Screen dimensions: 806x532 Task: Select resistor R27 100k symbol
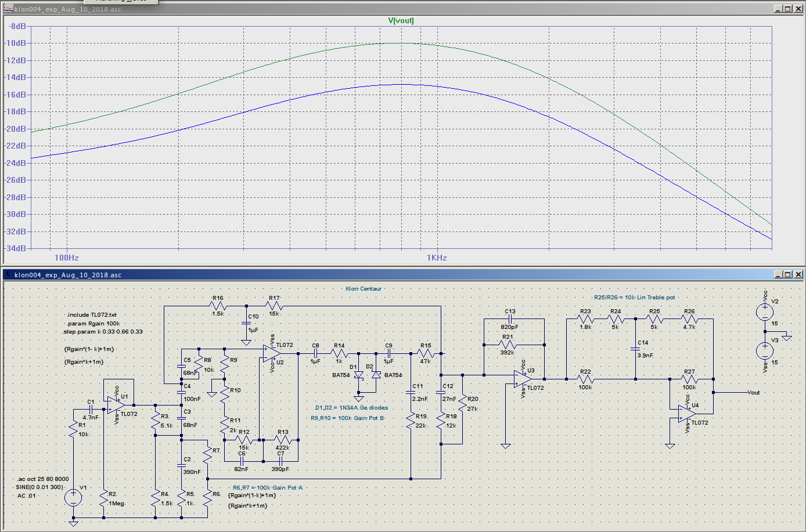pyautogui.click(x=689, y=379)
